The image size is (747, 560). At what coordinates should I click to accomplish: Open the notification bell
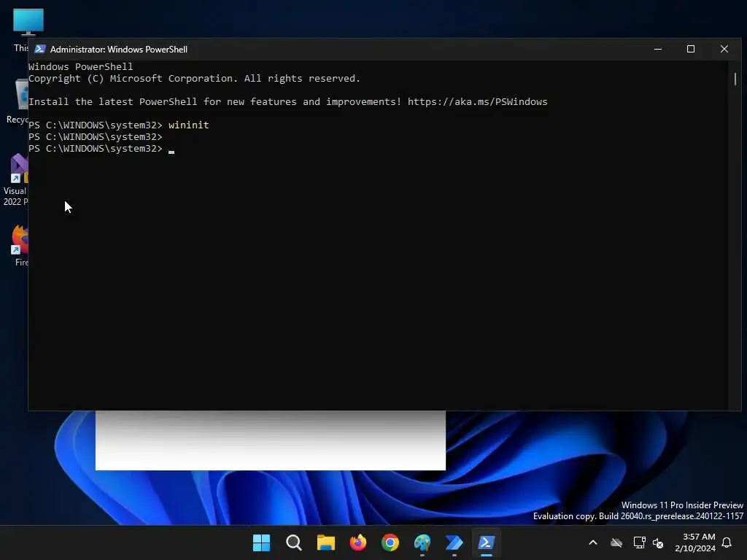pyautogui.click(x=727, y=542)
